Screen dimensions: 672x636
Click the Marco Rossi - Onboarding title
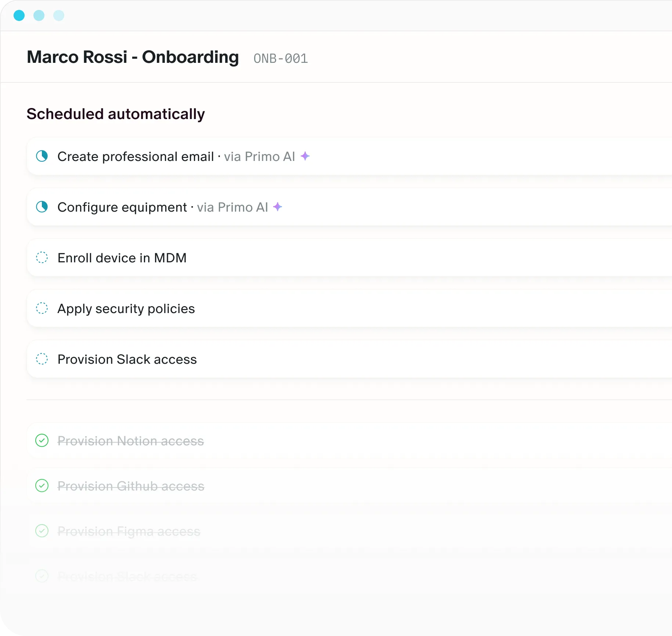click(133, 57)
